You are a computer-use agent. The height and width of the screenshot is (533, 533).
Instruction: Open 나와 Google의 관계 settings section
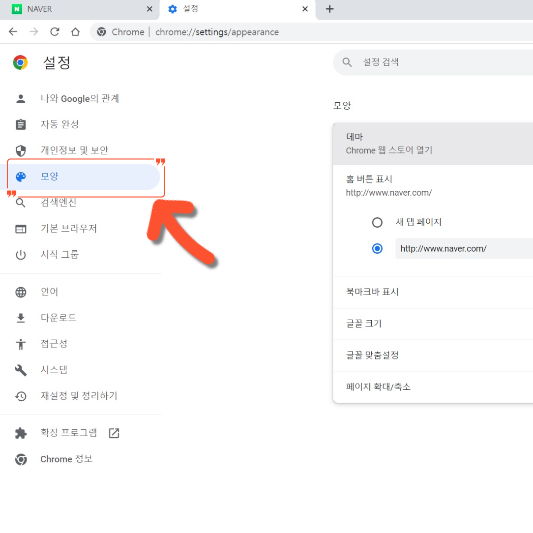click(80, 99)
